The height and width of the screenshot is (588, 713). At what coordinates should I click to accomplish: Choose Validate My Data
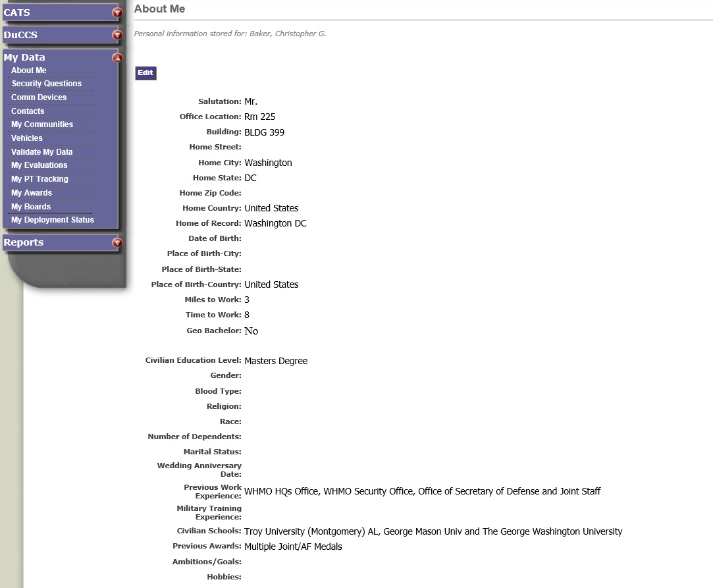pyautogui.click(x=42, y=152)
